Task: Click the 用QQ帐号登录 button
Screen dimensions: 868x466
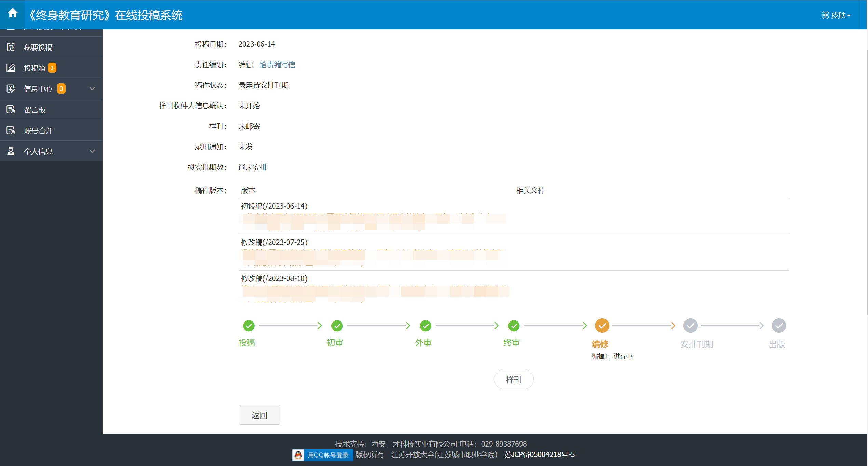Action: coord(328,455)
